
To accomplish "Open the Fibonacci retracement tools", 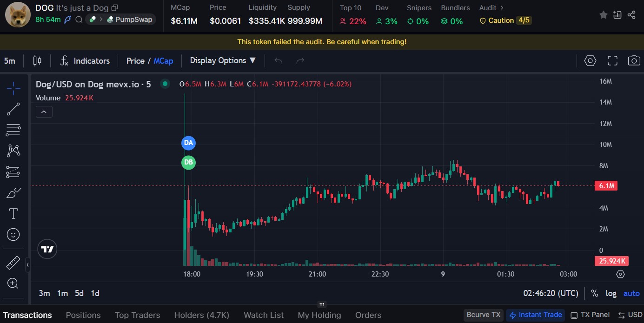I will [13, 130].
